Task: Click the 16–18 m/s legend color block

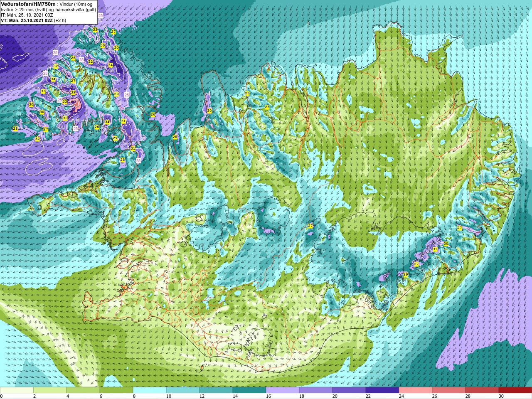Action: 283,390
